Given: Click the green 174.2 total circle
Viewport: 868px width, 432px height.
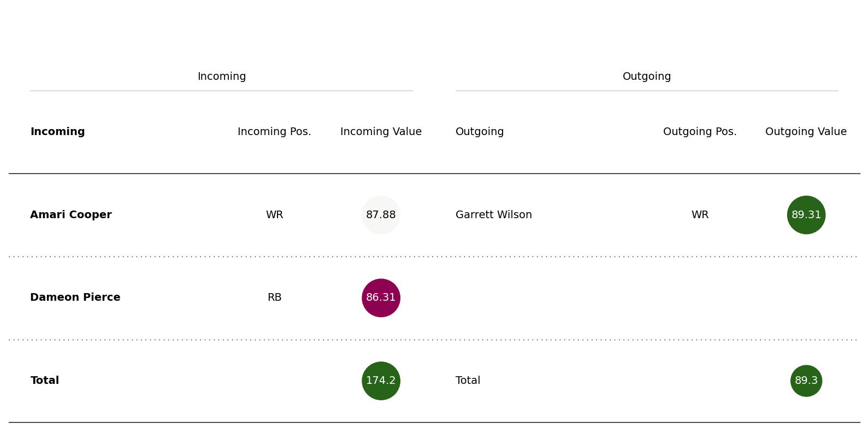Looking at the screenshot, I should (381, 381).
